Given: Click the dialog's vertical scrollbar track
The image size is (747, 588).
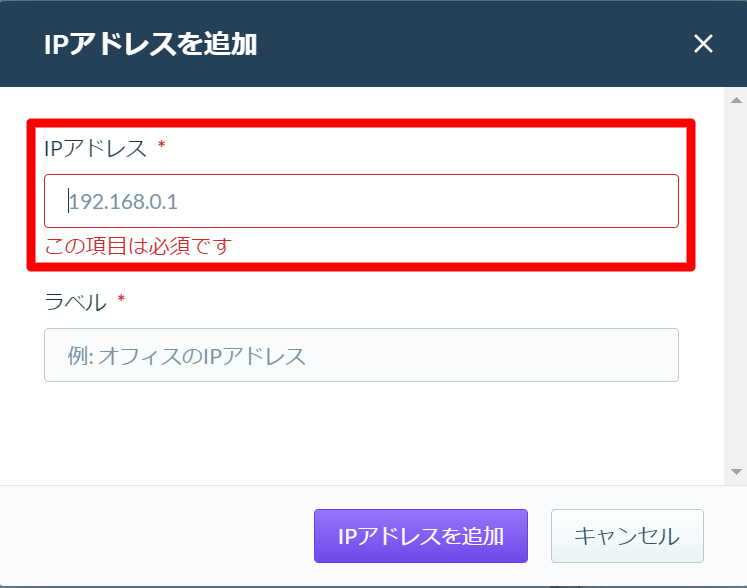Looking at the screenshot, I should point(736,286).
